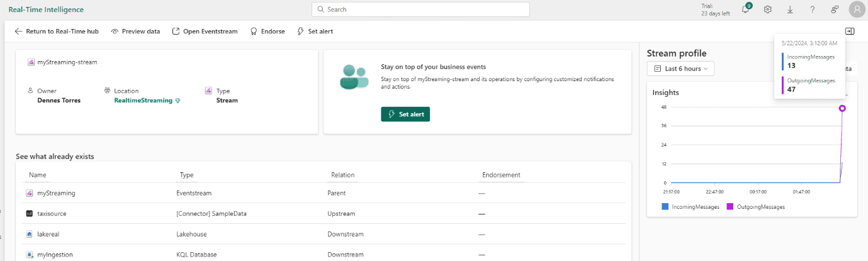868x261 pixels.
Task: Expand the Last 6 hours dropdown
Action: point(680,68)
